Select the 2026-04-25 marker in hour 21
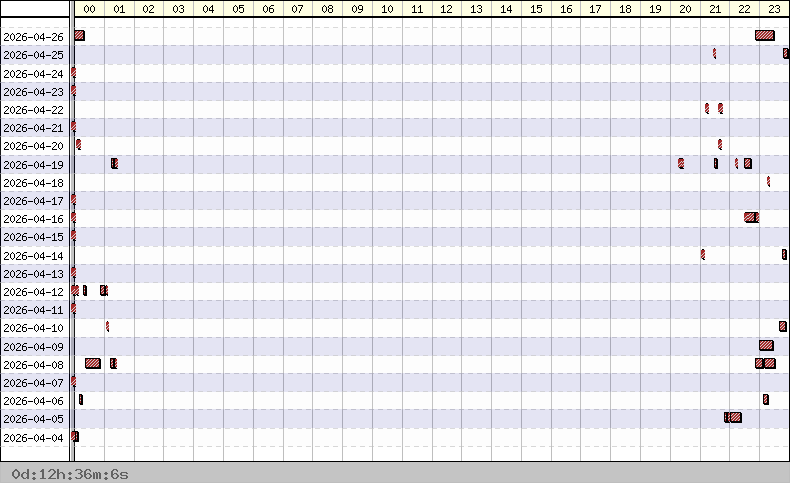790x483 pixels. [714, 53]
